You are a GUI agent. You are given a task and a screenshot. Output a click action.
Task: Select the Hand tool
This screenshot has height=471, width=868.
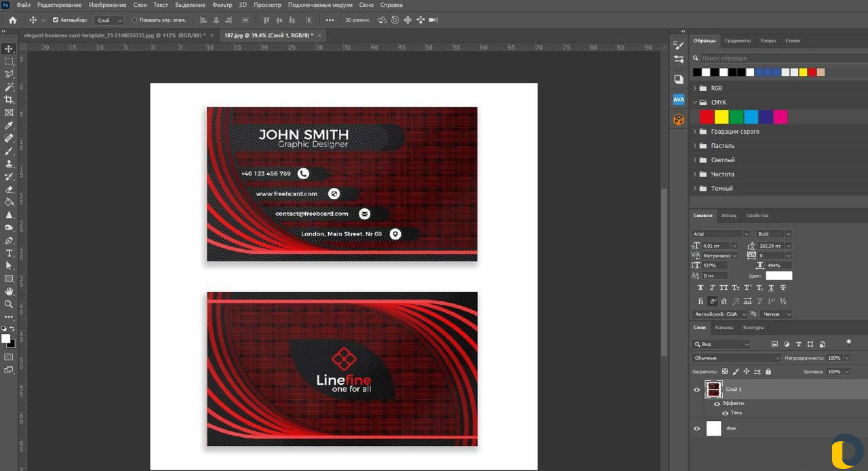point(9,291)
